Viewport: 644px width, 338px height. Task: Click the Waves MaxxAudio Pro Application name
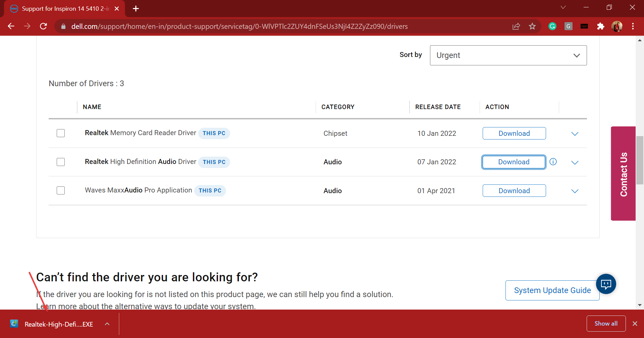click(x=138, y=190)
